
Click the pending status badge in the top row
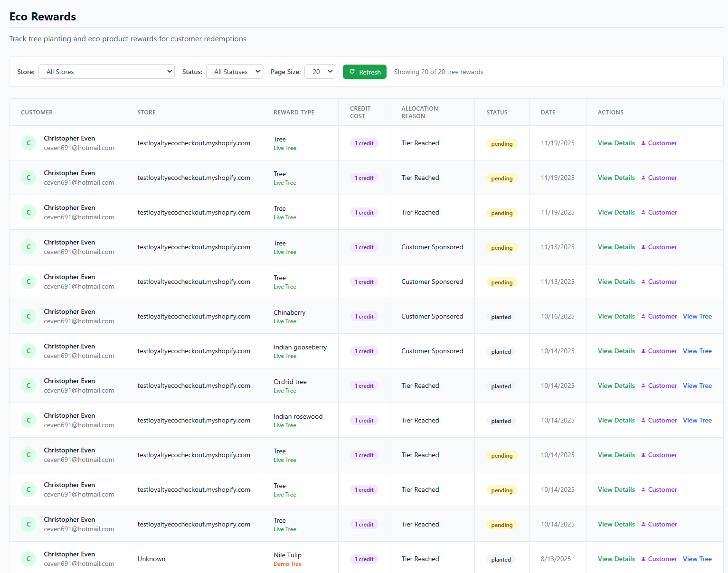pos(501,143)
